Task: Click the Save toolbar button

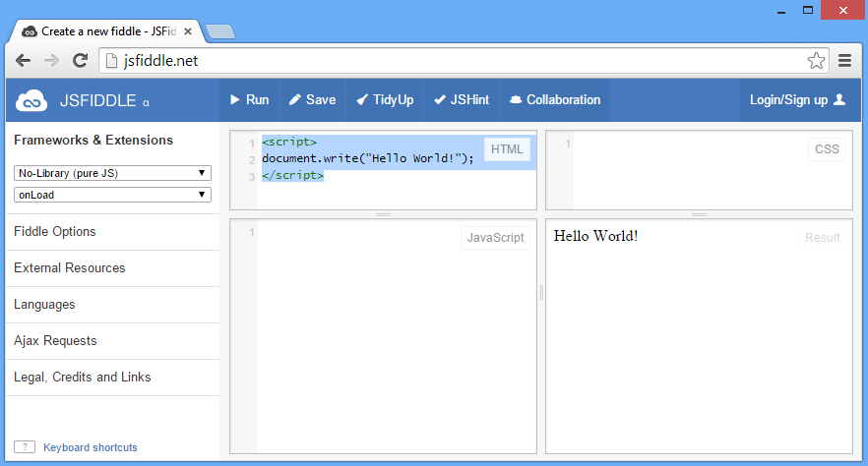Action: [312, 99]
